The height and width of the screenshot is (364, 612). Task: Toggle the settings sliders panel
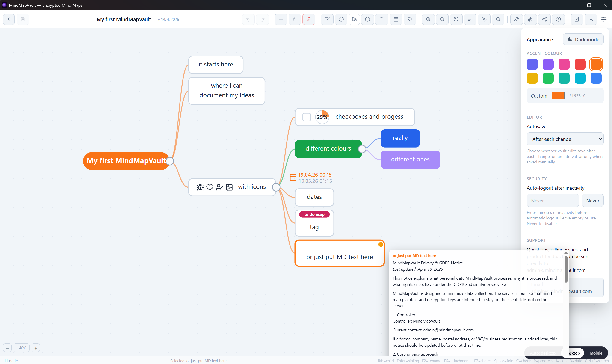(604, 19)
